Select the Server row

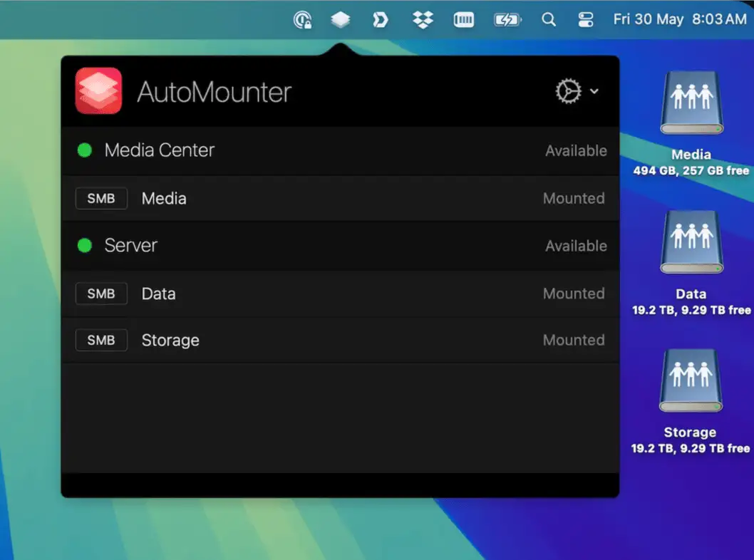coord(340,246)
